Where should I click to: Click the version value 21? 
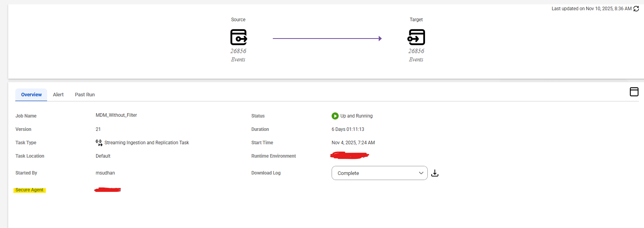click(x=98, y=129)
